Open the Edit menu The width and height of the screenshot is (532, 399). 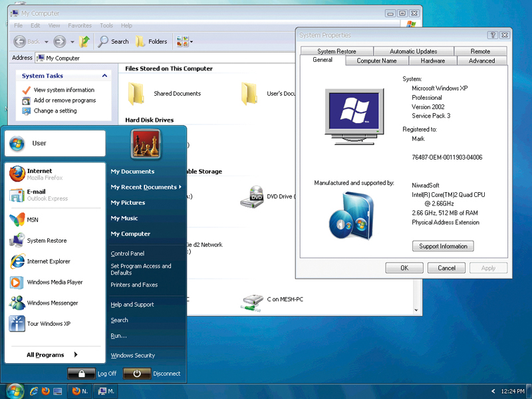tap(35, 25)
